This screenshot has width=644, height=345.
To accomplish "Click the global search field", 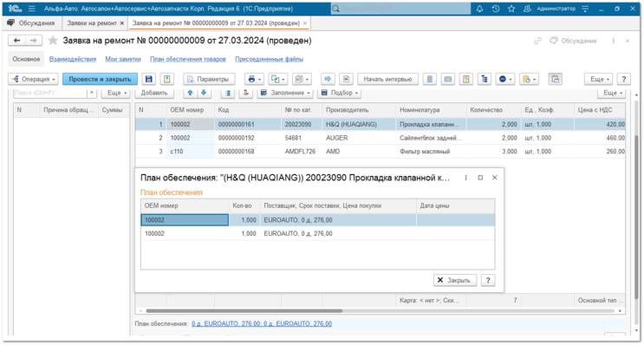I will tap(400, 9).
